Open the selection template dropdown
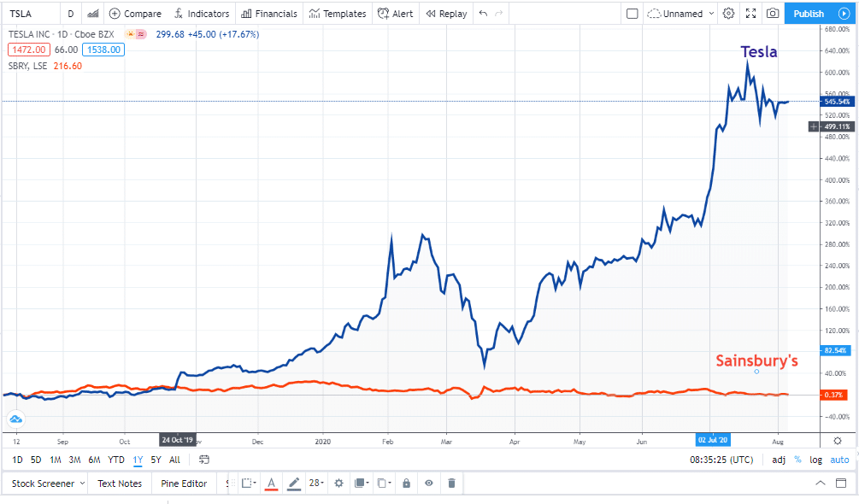The height and width of the screenshot is (504, 859). click(249, 483)
